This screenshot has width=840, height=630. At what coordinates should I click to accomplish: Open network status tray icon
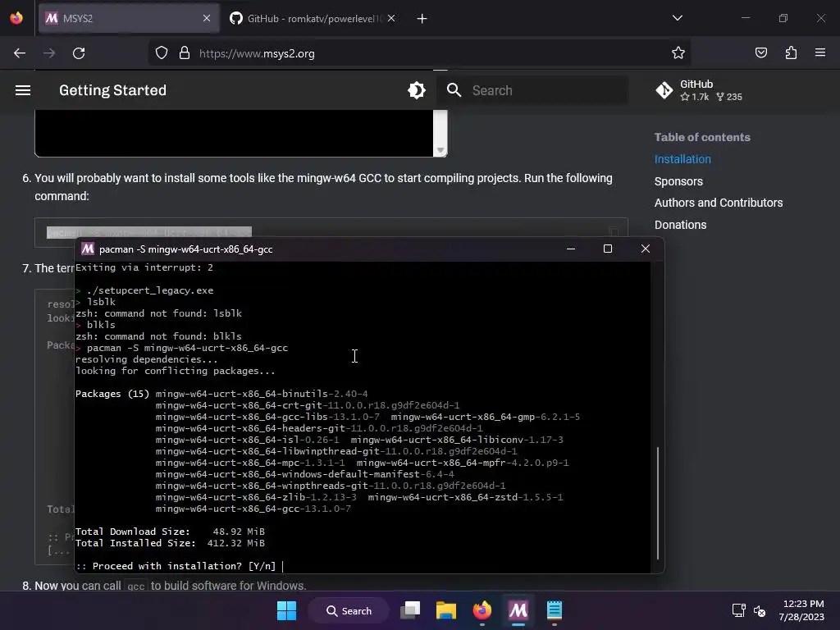point(739,610)
